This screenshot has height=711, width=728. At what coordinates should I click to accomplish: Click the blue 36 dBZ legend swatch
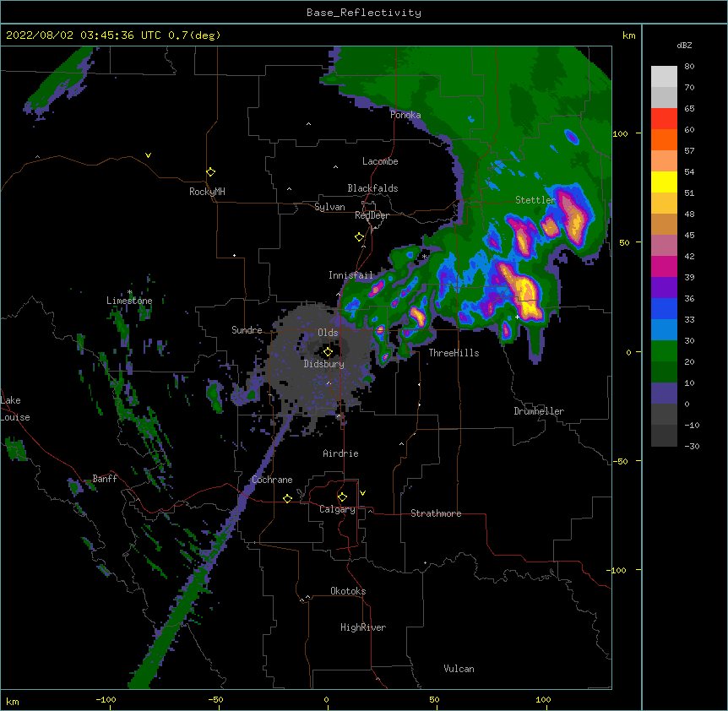(x=664, y=308)
